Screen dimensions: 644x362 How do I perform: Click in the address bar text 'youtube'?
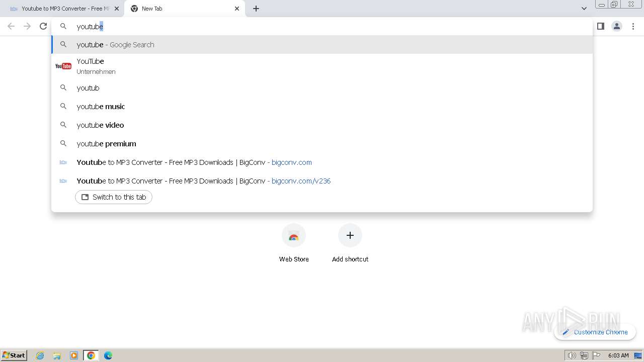90,27
